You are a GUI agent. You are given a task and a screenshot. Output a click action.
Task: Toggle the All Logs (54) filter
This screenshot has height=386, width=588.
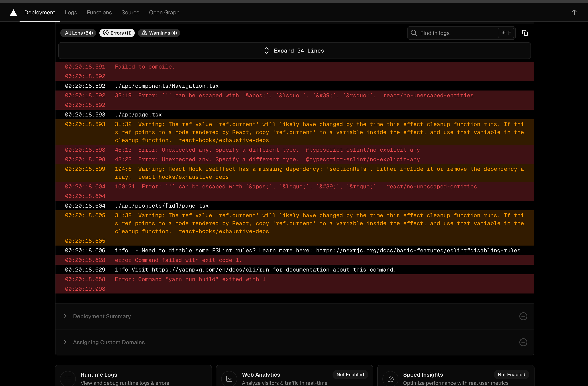click(79, 33)
